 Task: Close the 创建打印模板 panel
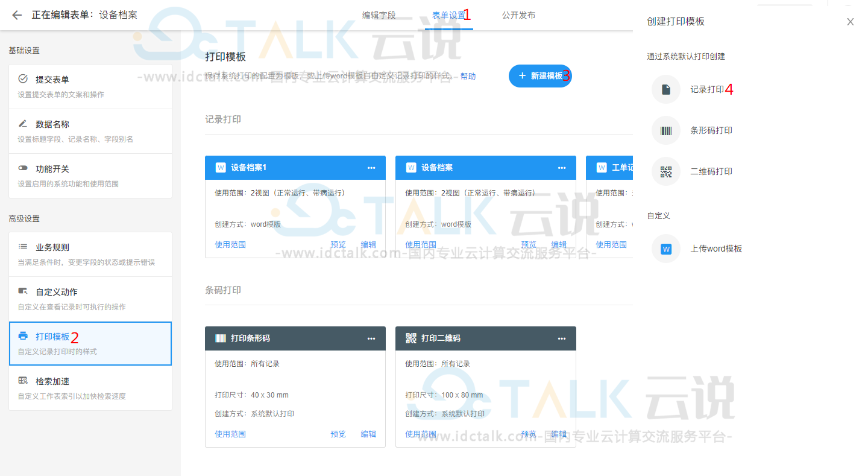851,22
